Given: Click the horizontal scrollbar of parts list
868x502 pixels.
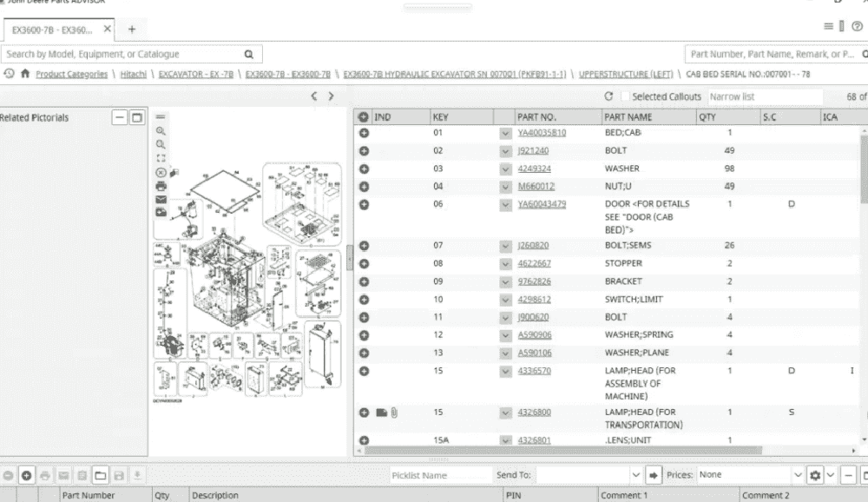Looking at the screenshot, I should pyautogui.click(x=563, y=451).
